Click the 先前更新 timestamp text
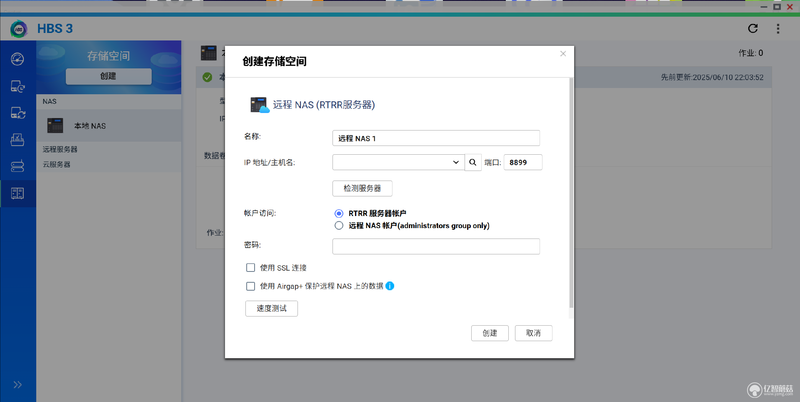The width and height of the screenshot is (800, 402). click(x=712, y=78)
